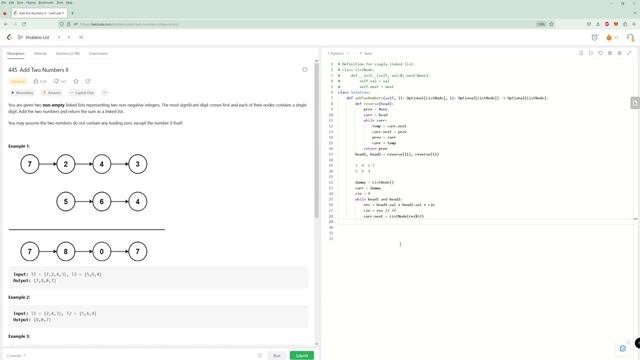This screenshot has height=360, width=640.
Task: Click the browser reload button
Action: pos(24,24)
